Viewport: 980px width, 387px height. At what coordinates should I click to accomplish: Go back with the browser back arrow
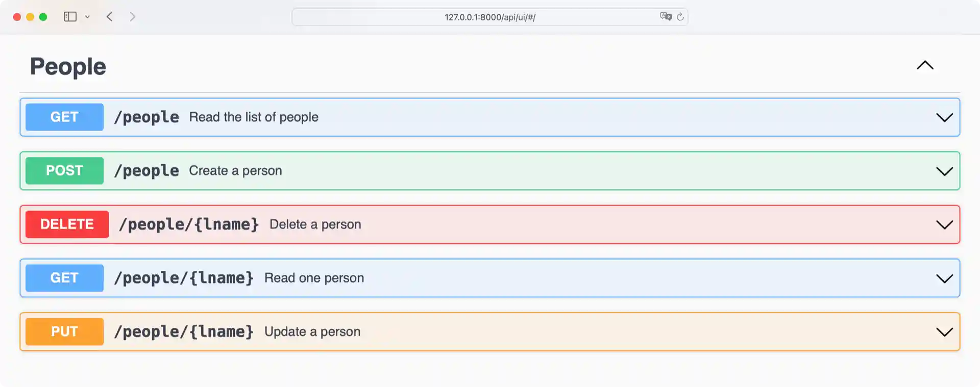109,17
